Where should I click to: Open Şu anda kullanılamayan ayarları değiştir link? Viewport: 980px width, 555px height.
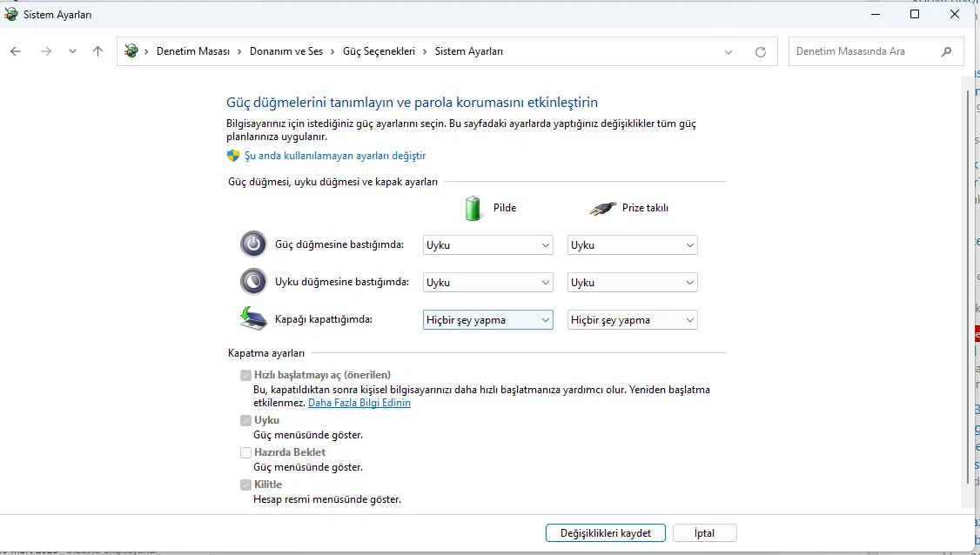335,156
